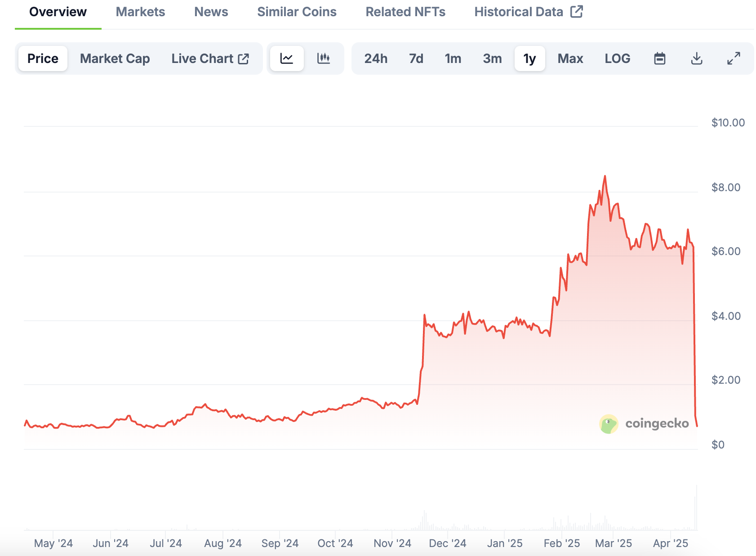Set time range to 24h
756x556 pixels.
376,58
